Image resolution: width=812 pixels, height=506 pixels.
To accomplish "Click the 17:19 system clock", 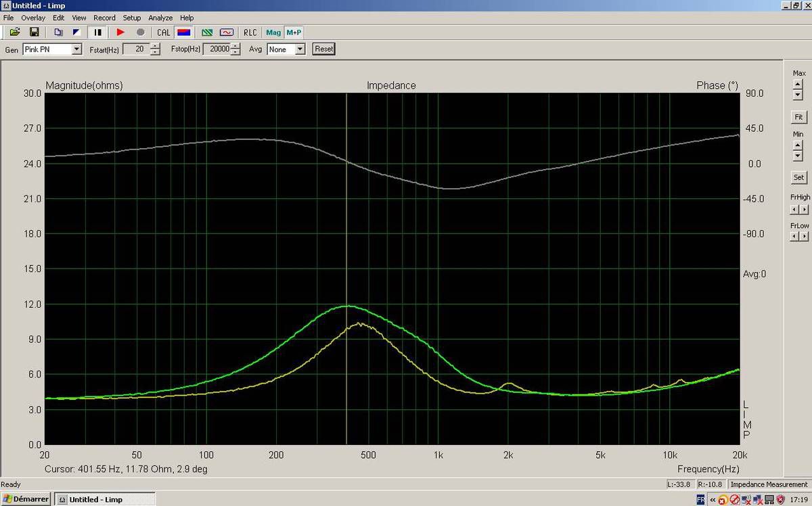I will [x=798, y=499].
